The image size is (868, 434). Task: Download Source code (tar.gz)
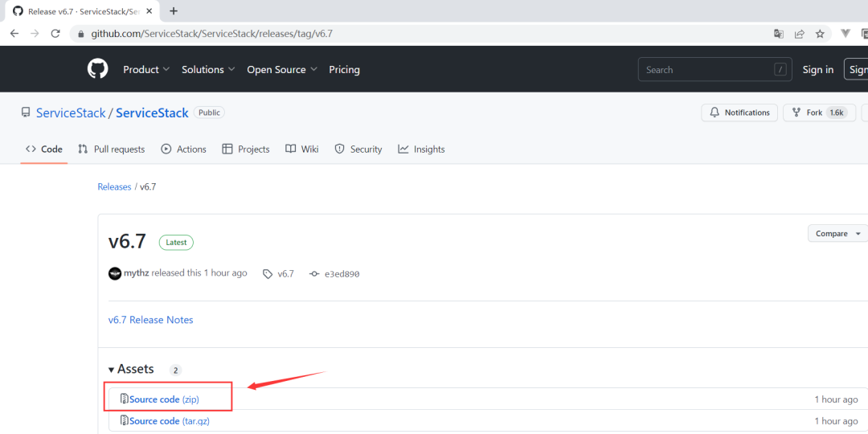[x=170, y=420]
